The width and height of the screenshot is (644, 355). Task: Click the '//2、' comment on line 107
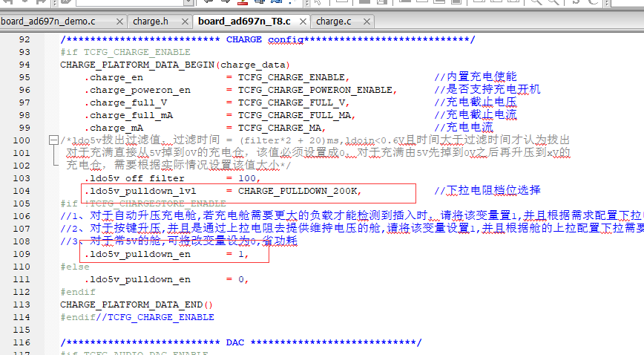[352, 229]
